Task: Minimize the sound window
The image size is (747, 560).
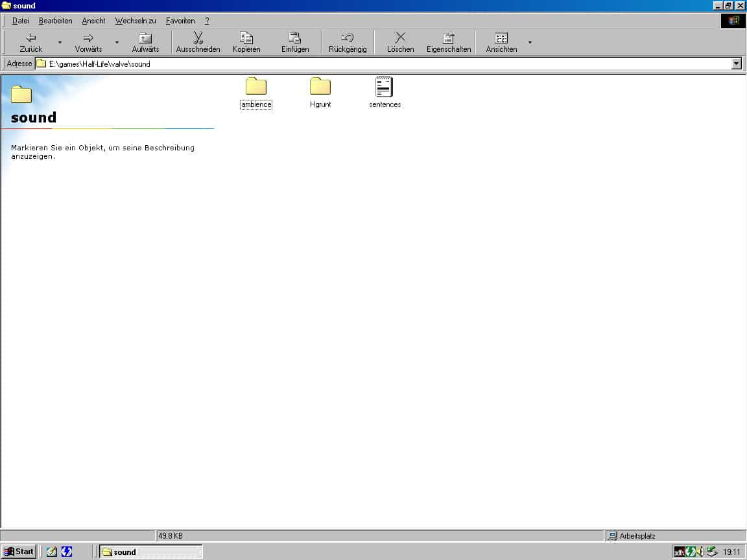Action: click(718, 6)
